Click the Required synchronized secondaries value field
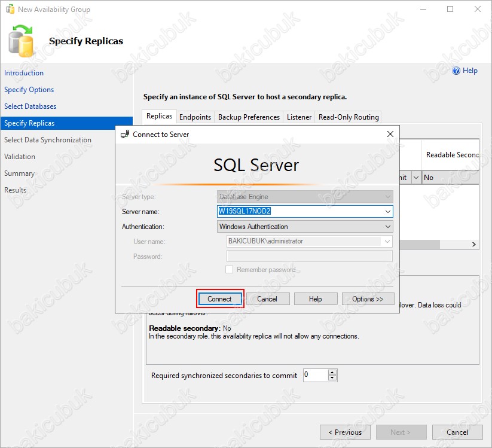492x448 pixels. 316,375
